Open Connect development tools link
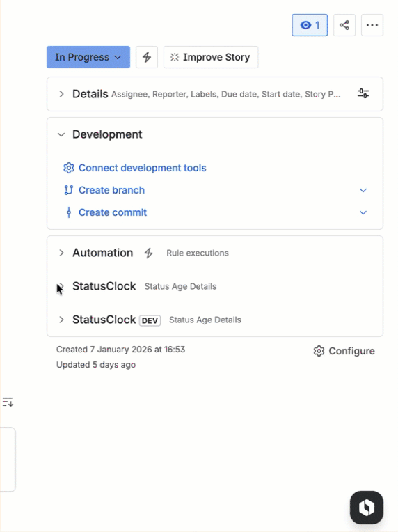The image size is (398, 532). [142, 168]
